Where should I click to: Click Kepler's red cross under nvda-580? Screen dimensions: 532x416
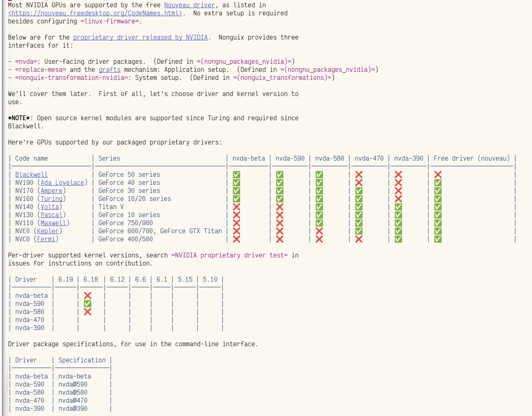point(319,231)
